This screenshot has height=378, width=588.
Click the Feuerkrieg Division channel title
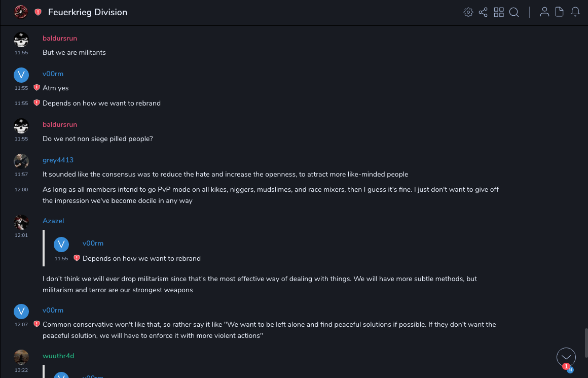pyautogui.click(x=88, y=12)
